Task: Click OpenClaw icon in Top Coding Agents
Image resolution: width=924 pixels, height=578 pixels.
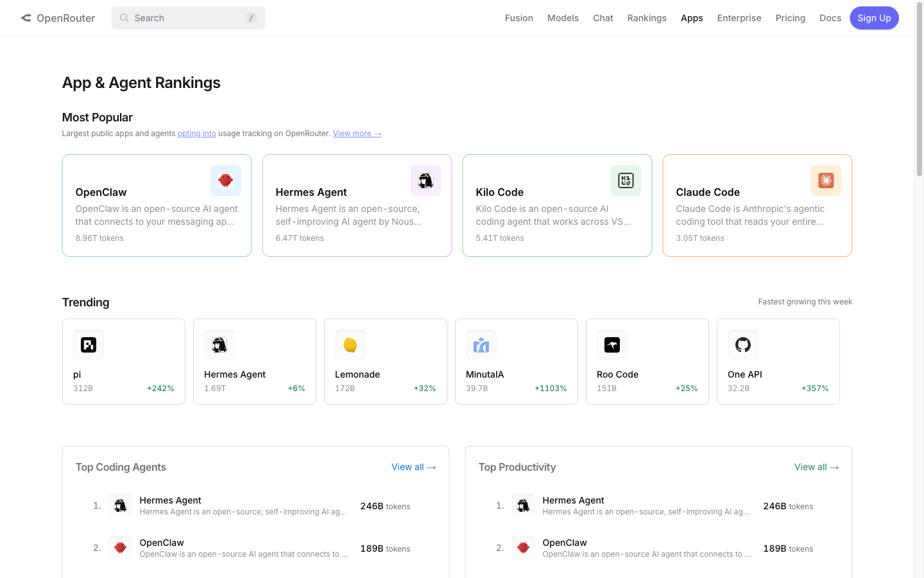Action: pos(120,548)
